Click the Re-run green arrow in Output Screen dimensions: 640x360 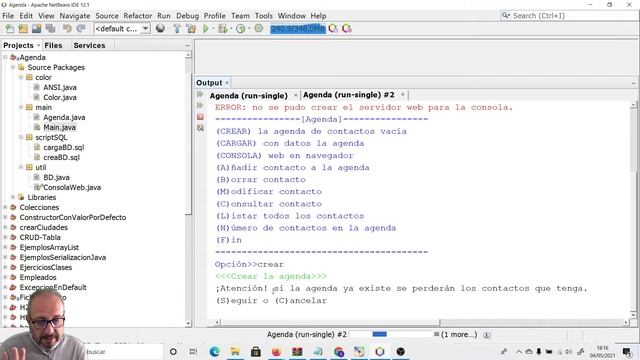200,95
